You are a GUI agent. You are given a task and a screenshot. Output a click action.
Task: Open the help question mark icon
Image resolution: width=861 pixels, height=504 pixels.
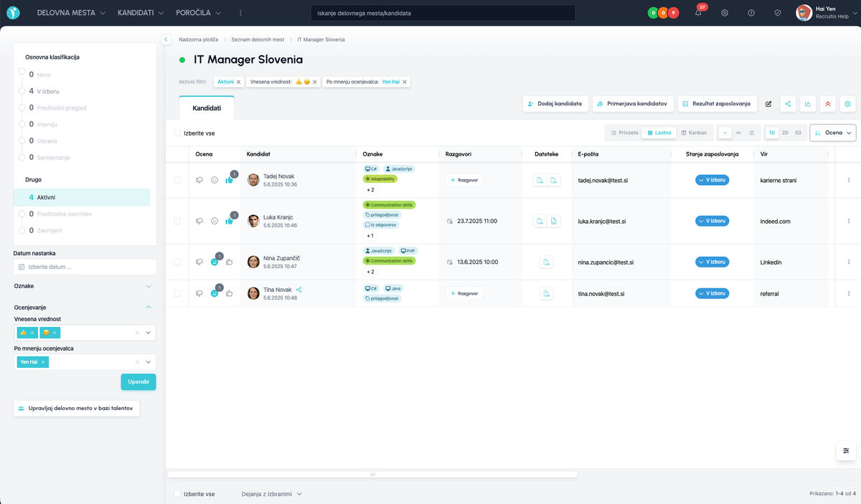tap(751, 13)
